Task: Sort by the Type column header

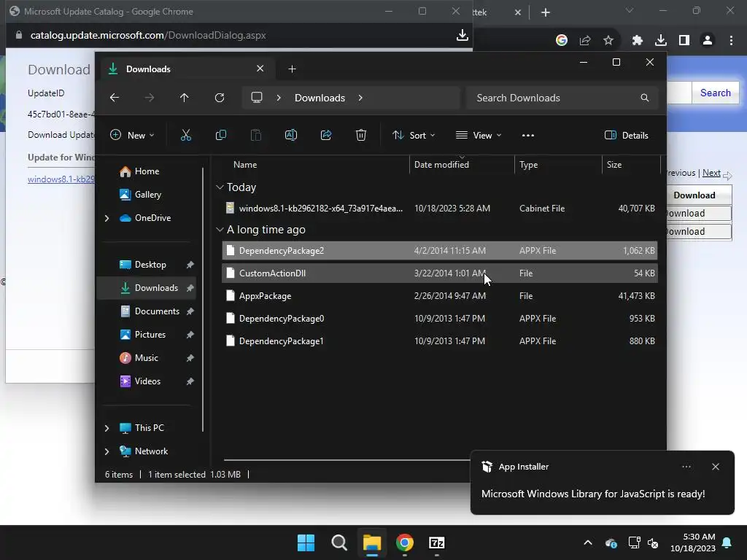Action: [x=528, y=164]
